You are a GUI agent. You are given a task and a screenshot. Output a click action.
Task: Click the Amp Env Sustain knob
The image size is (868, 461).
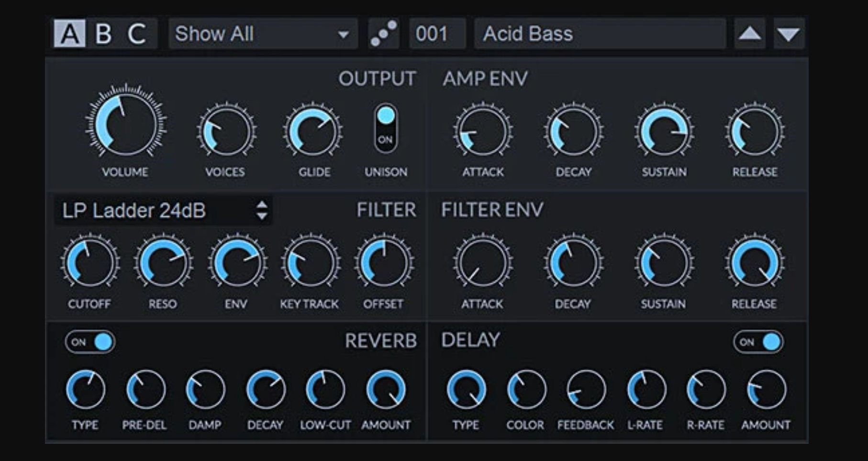coord(664,131)
